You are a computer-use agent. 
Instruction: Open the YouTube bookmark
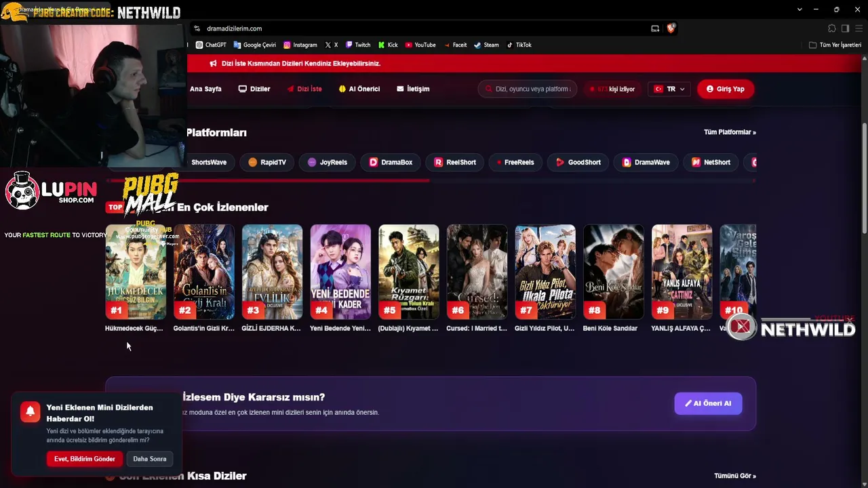(420, 45)
